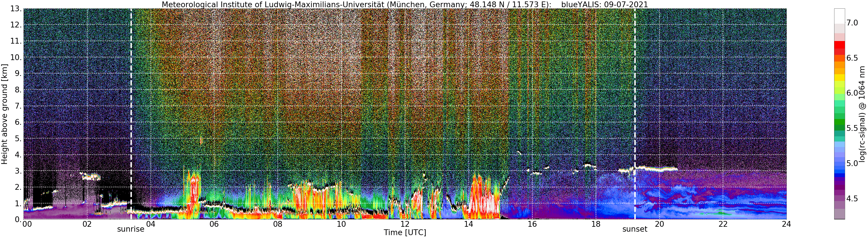This screenshot has height=238, width=868.
Task: Click the 'sunrise' label below the time axis
Action: 131,229
